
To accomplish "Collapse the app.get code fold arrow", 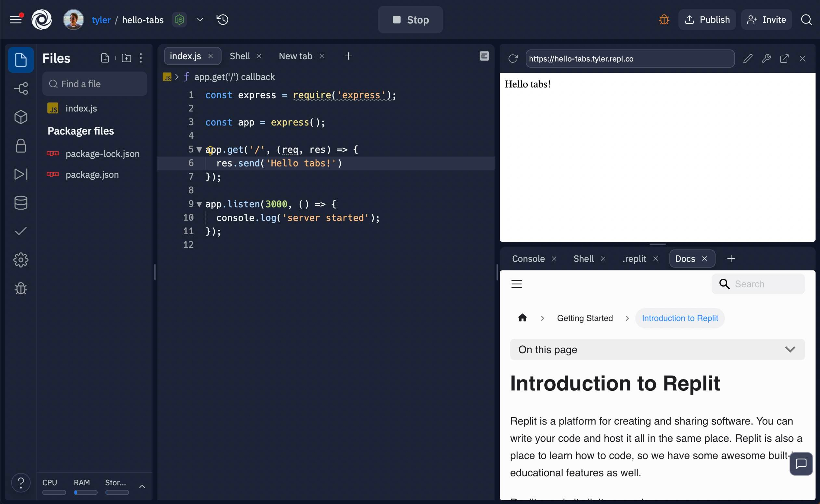I will (199, 150).
